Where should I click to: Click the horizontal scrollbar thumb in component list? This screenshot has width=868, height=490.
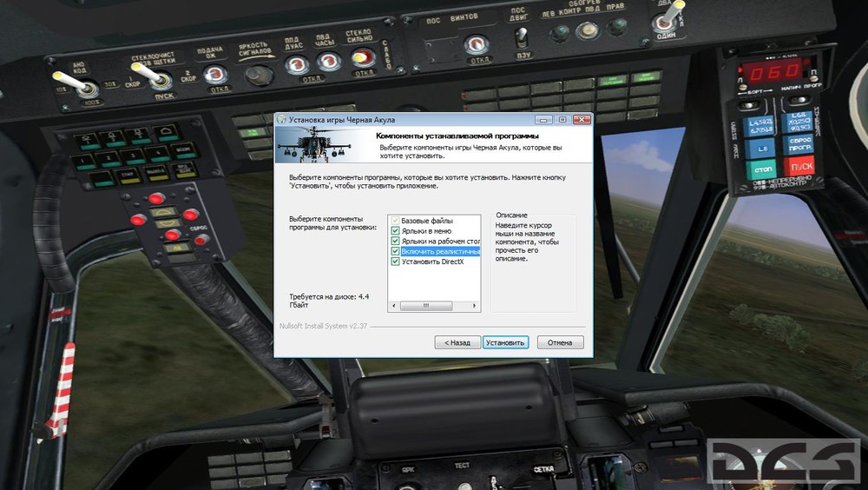pyautogui.click(x=425, y=306)
